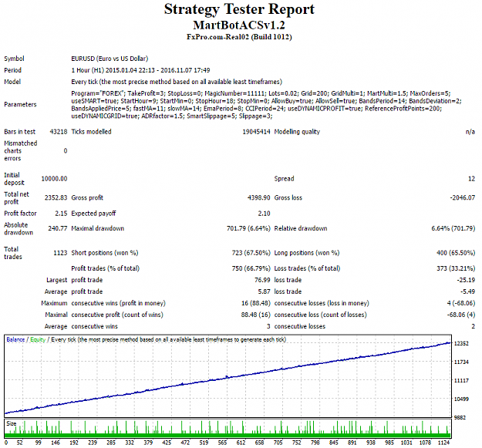Screen dimensions: 482x448
Task: Click the Equity legend label in chart
Action: tap(38, 339)
